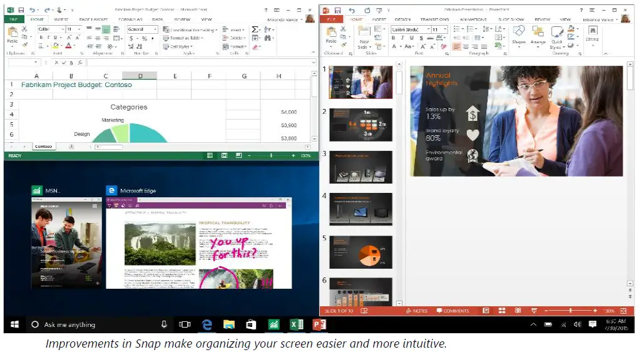The image size is (644, 352).
Task: Click Find & Select binoculars in Excel
Action: click(x=268, y=38)
